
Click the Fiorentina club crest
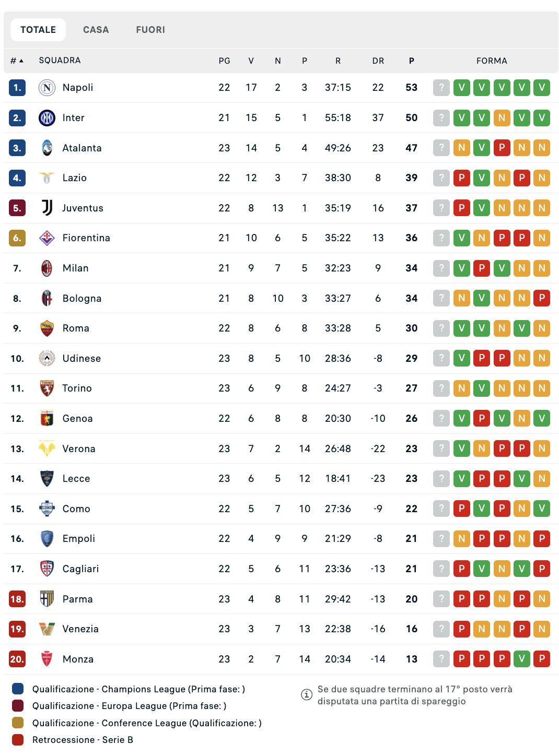pyautogui.click(x=47, y=238)
